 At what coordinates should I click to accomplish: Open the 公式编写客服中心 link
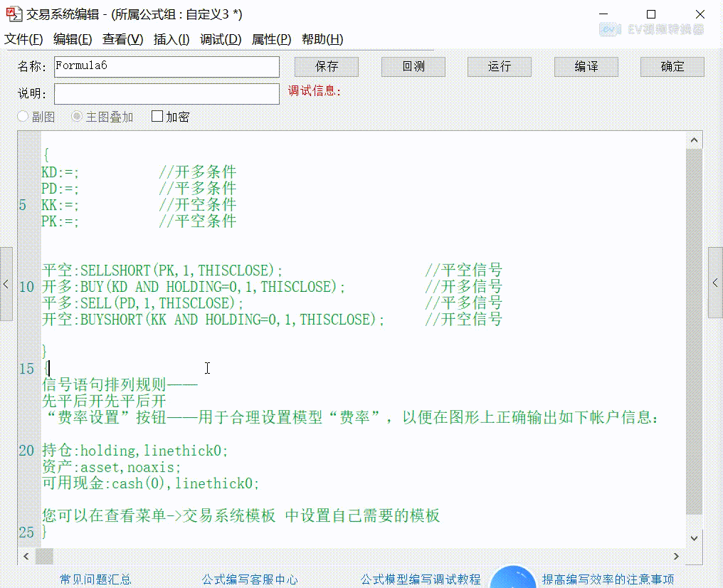pyautogui.click(x=250, y=579)
